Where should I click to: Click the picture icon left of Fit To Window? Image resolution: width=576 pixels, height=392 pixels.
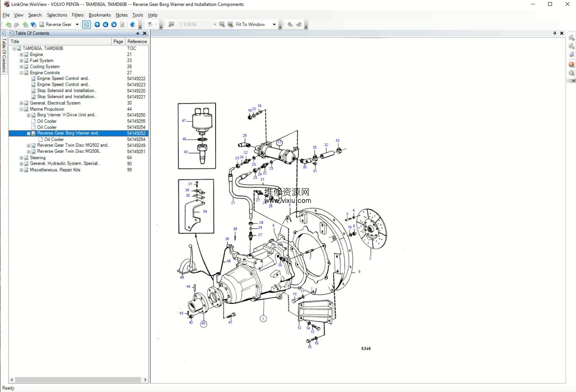point(230,25)
